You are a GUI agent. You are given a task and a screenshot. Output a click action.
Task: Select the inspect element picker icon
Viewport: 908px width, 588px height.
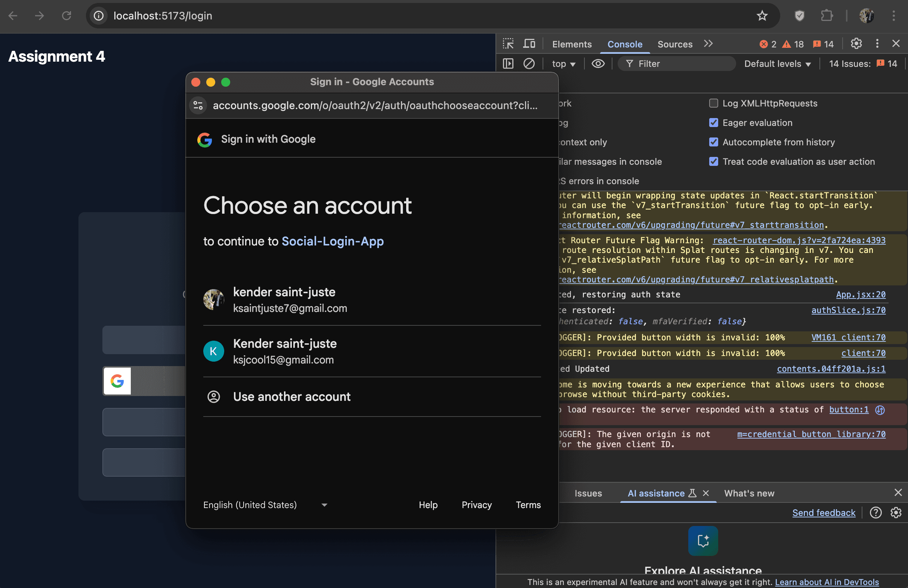tap(508, 44)
